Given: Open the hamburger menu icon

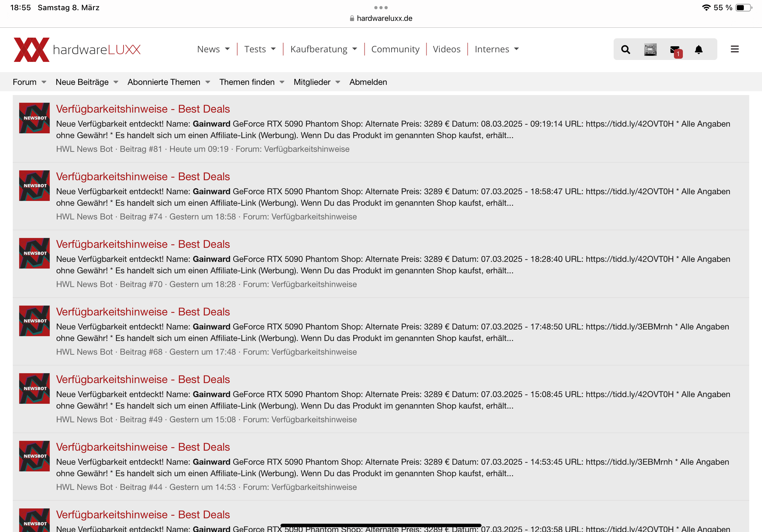Looking at the screenshot, I should click(x=735, y=49).
